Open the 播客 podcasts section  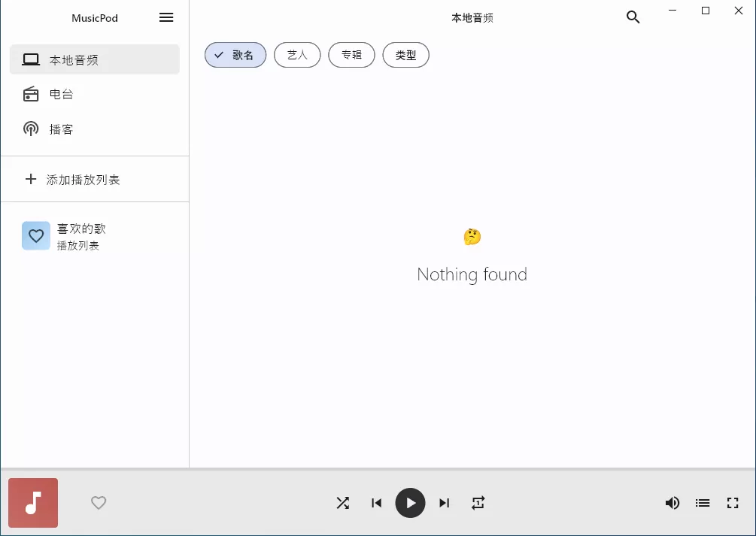pos(62,129)
